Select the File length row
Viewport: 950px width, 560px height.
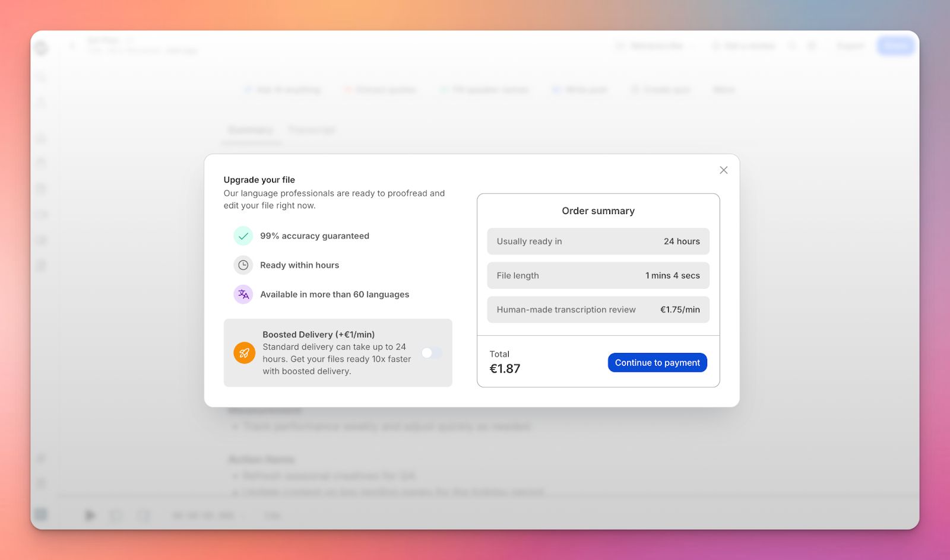(598, 276)
